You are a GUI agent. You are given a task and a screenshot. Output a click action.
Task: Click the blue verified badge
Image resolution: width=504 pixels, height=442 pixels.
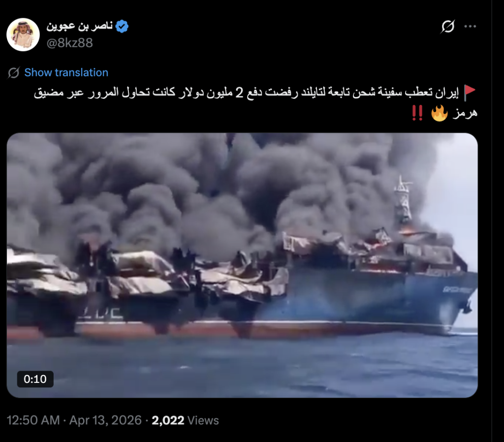point(122,26)
